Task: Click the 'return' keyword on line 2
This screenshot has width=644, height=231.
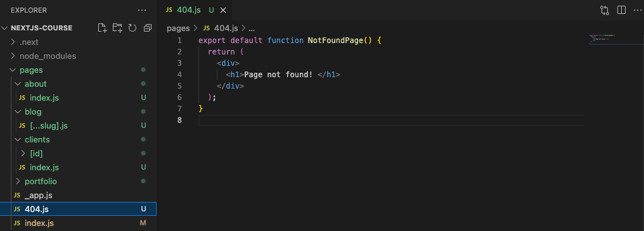Action: tap(221, 52)
